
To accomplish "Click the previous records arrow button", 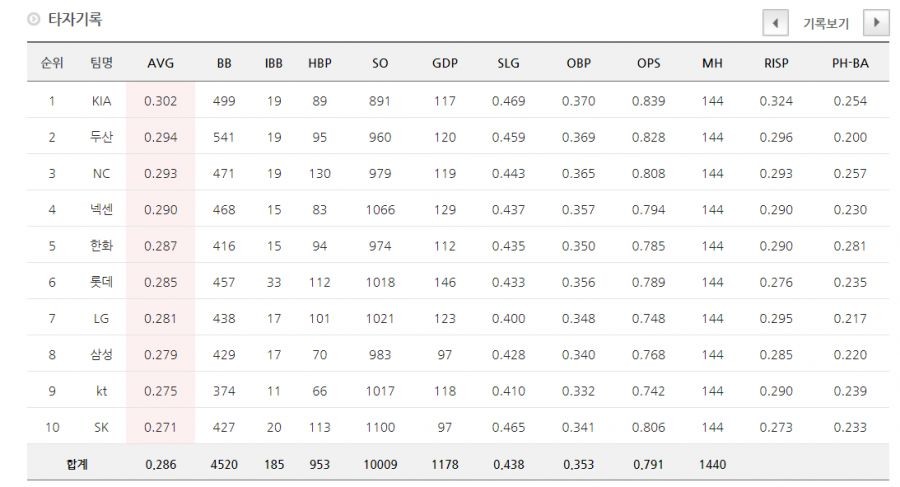I will pos(775,22).
